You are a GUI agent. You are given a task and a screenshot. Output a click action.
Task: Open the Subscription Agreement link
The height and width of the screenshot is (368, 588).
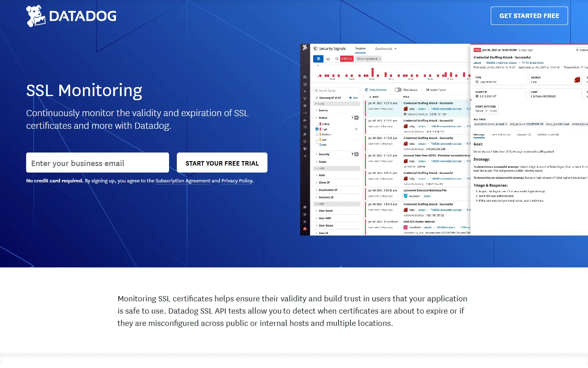click(x=183, y=181)
